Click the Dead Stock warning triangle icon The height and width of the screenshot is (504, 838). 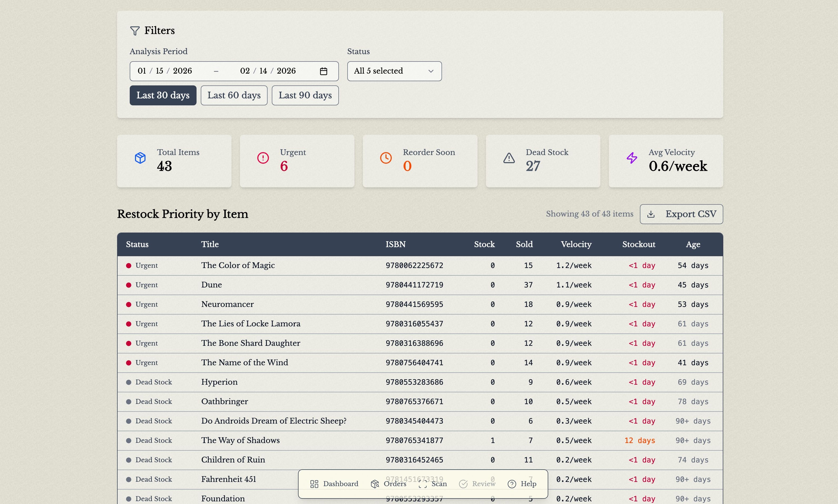509,158
